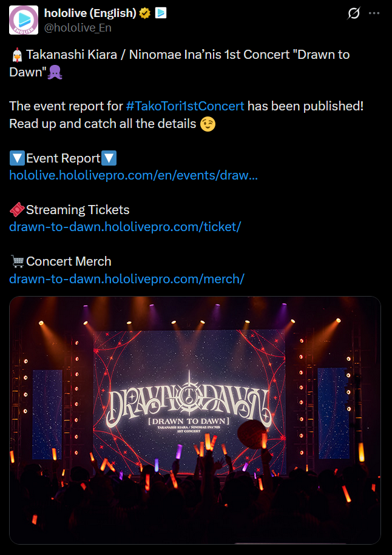Open the hololive.hololivepro.com event report link
This screenshot has height=555, width=392.
coord(133,175)
